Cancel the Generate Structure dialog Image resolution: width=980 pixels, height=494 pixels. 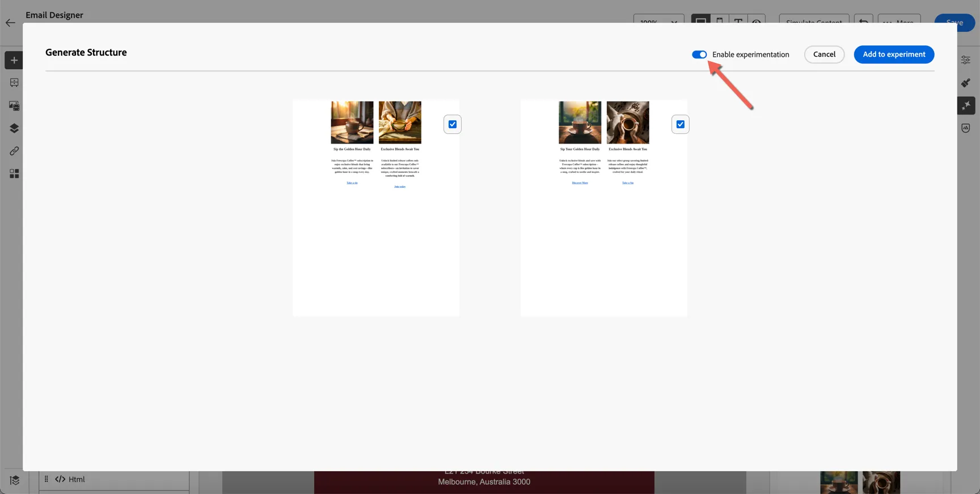824,54
